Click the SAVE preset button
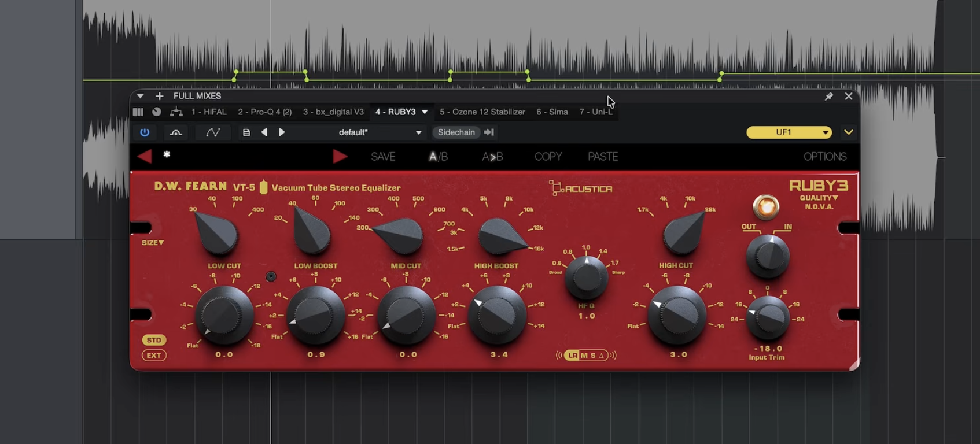The height and width of the screenshot is (444, 980). point(383,157)
